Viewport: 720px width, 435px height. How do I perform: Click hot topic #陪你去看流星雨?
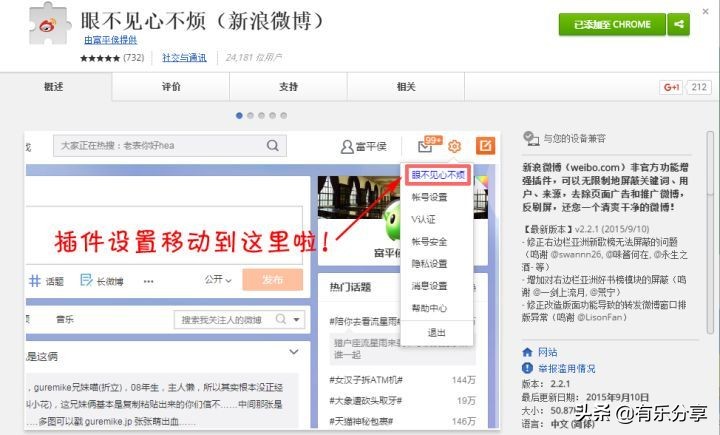click(x=365, y=322)
